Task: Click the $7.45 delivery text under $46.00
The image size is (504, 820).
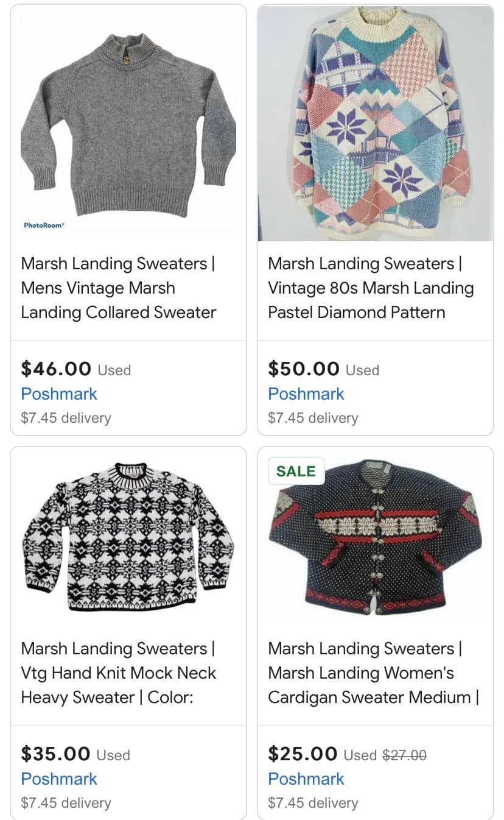Action: tap(66, 418)
